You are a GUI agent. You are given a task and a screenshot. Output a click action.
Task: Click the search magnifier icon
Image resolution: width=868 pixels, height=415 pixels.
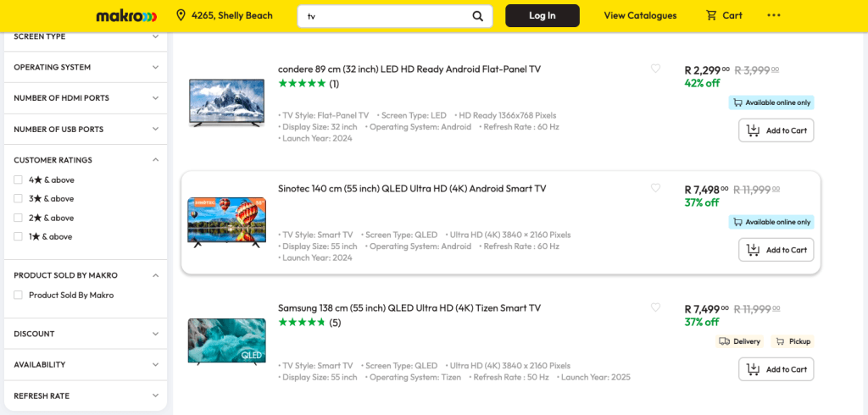478,16
